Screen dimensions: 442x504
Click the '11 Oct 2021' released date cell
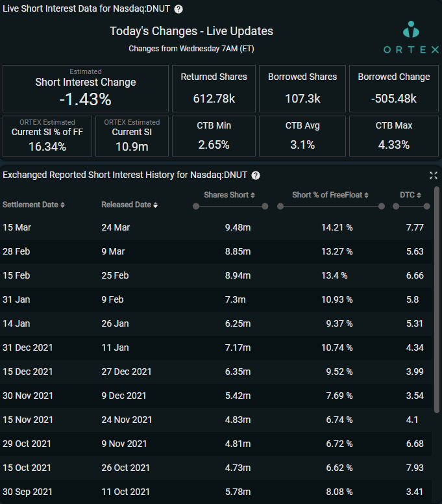point(126,492)
